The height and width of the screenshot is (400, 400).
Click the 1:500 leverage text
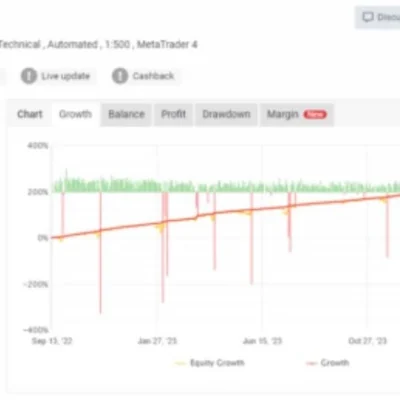click(x=117, y=44)
